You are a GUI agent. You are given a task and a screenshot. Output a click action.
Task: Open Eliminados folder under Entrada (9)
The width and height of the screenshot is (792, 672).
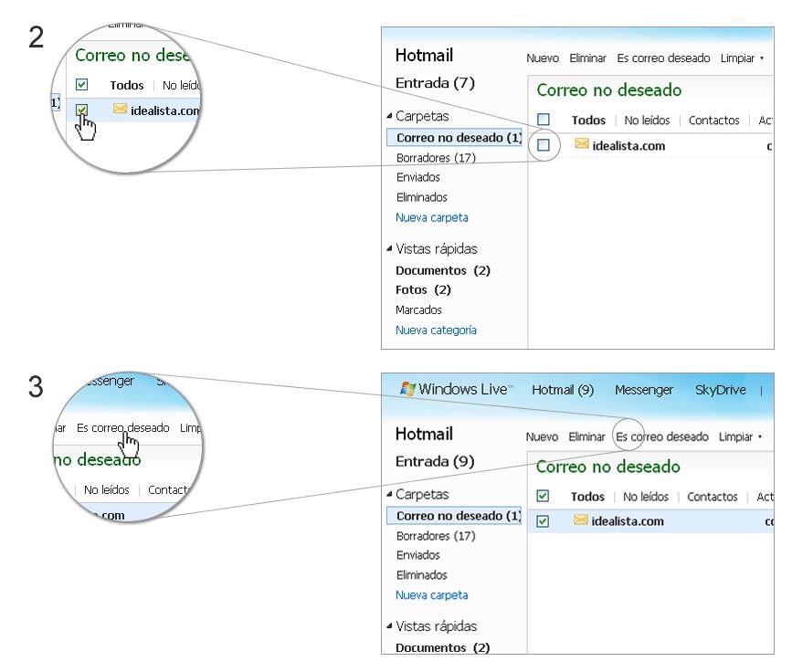(422, 575)
